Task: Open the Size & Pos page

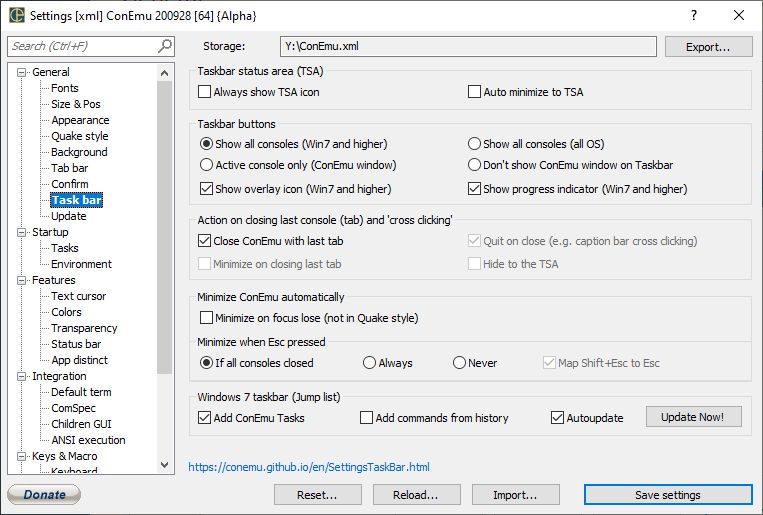Action: (76, 104)
